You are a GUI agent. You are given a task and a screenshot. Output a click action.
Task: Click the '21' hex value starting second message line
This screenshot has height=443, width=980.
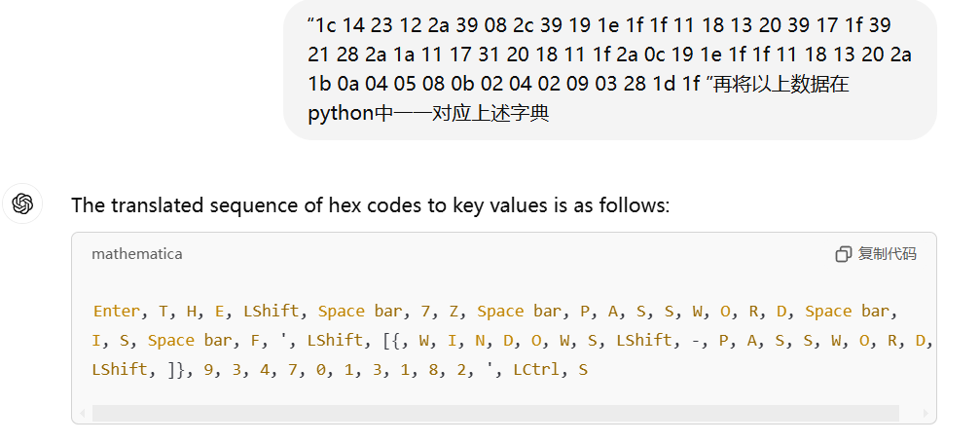tap(318, 55)
